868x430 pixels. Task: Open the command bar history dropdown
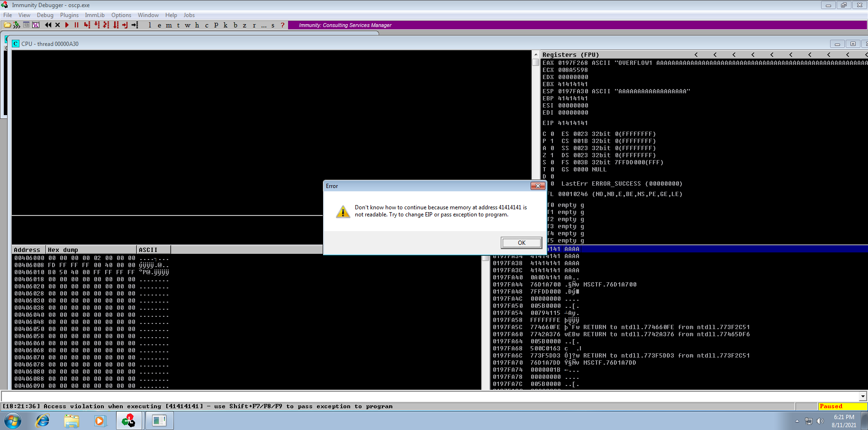pos(863,396)
